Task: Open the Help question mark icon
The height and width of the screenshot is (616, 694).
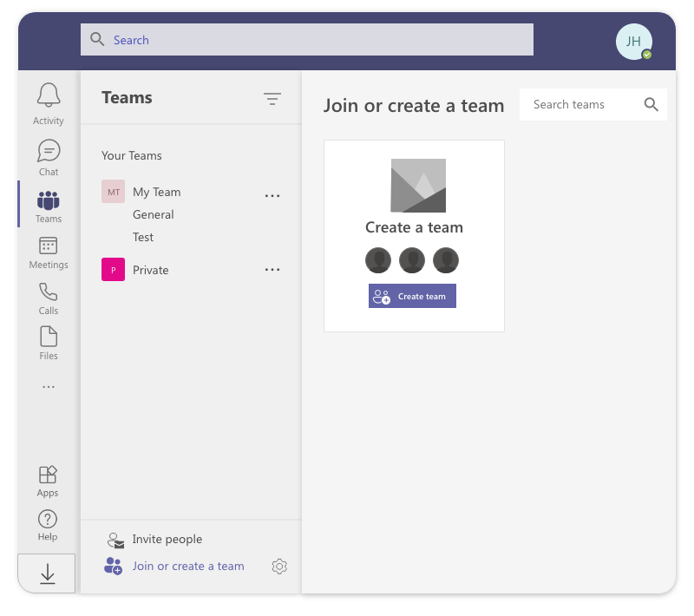Action: 48,519
